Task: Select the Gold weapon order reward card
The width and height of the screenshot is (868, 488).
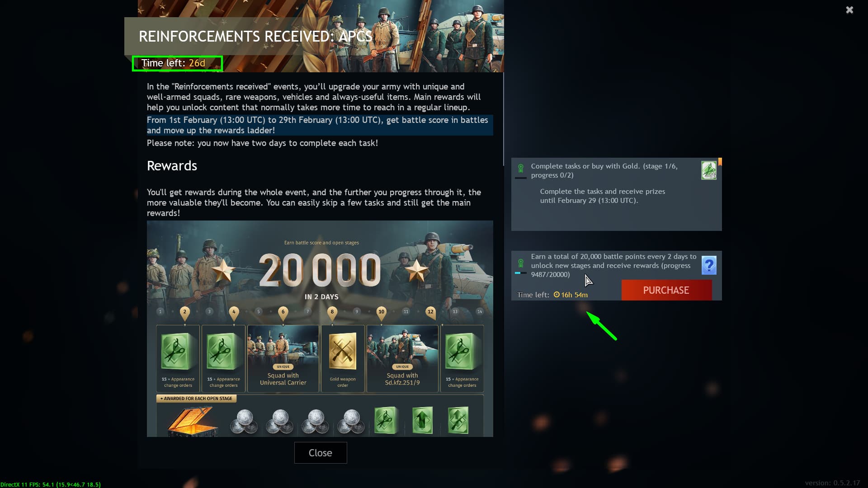Action: point(343,358)
